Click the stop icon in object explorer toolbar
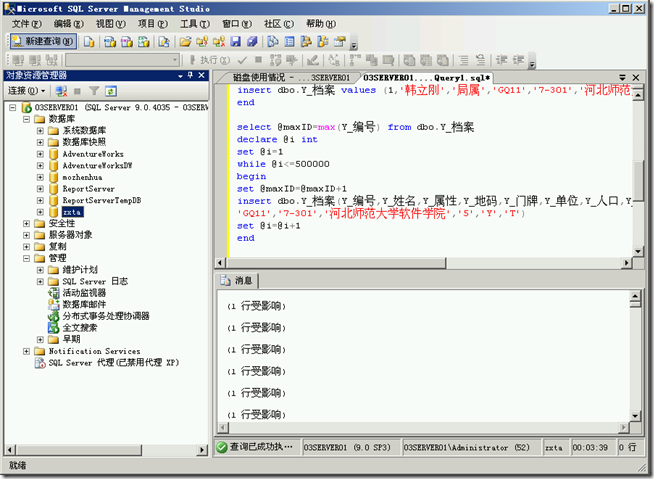This screenshot has width=654, height=479. (x=78, y=91)
